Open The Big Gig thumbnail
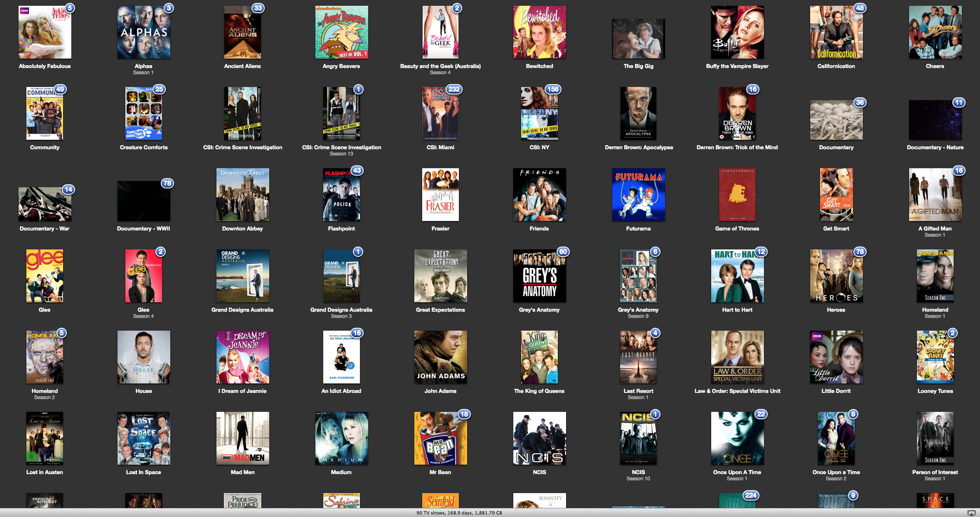Screen dimensions: 980x517 click(x=638, y=39)
